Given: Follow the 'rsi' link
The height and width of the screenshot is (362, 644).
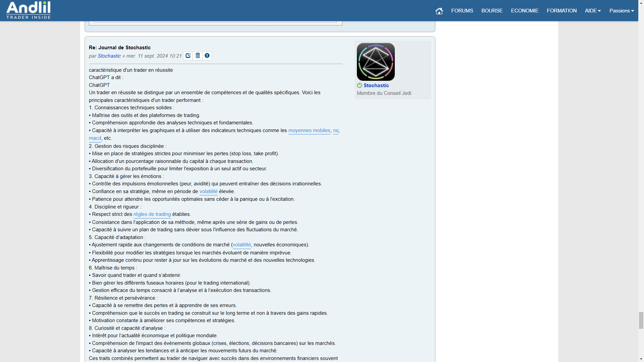Looking at the screenshot, I should pyautogui.click(x=336, y=130).
